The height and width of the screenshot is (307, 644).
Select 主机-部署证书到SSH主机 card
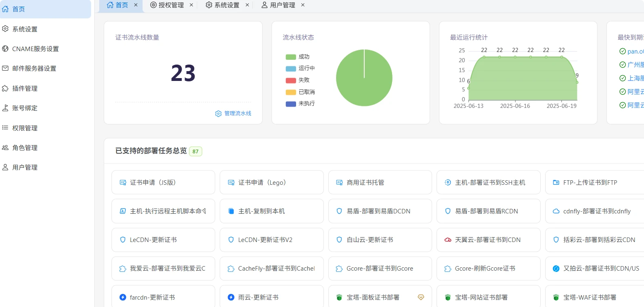click(x=488, y=182)
